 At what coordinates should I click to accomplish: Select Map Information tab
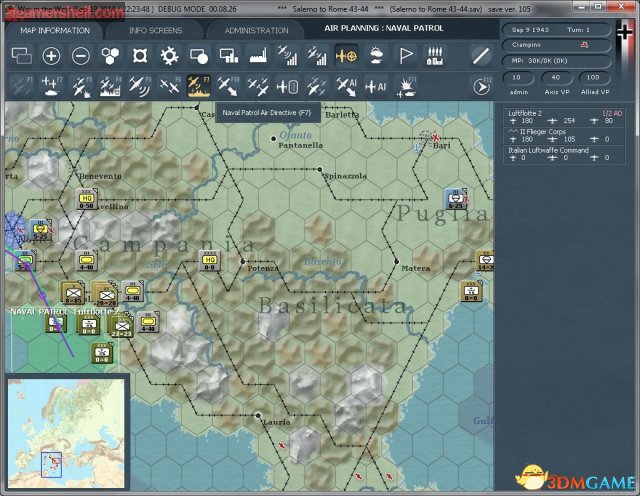click(50, 30)
